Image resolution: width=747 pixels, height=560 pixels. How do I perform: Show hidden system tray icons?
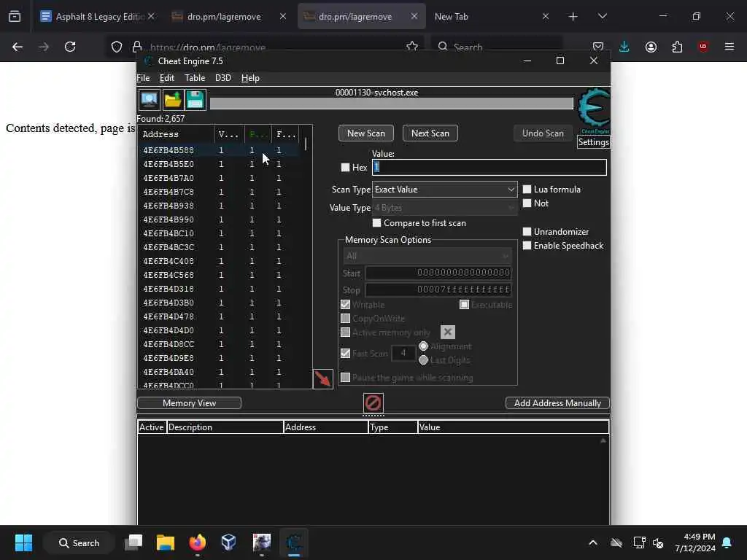[x=593, y=542]
